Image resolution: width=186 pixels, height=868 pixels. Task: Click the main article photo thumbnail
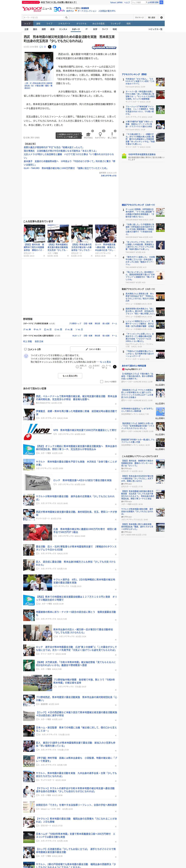39,66
